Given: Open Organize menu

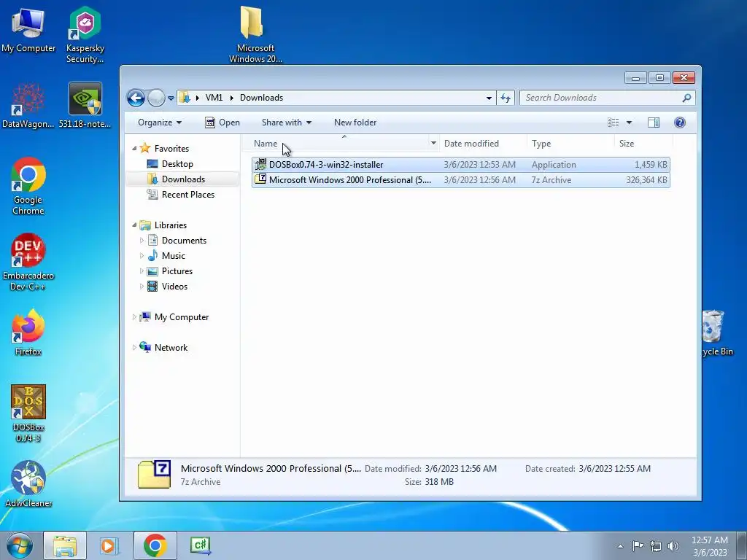Looking at the screenshot, I should (x=160, y=122).
